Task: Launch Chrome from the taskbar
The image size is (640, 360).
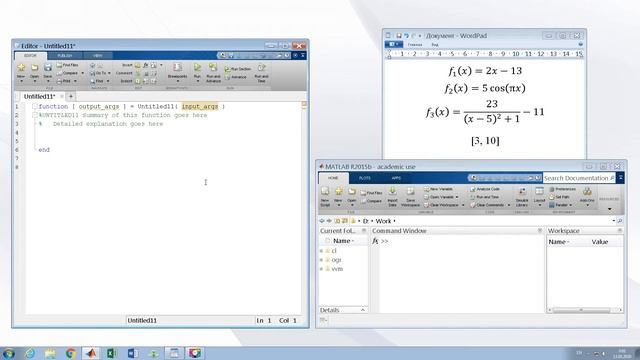Action: click(x=71, y=353)
